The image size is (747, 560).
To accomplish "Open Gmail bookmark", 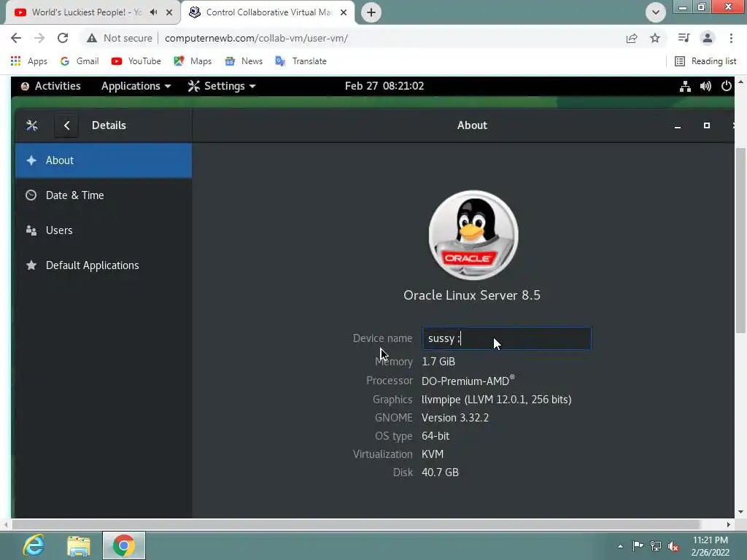I will [x=80, y=61].
